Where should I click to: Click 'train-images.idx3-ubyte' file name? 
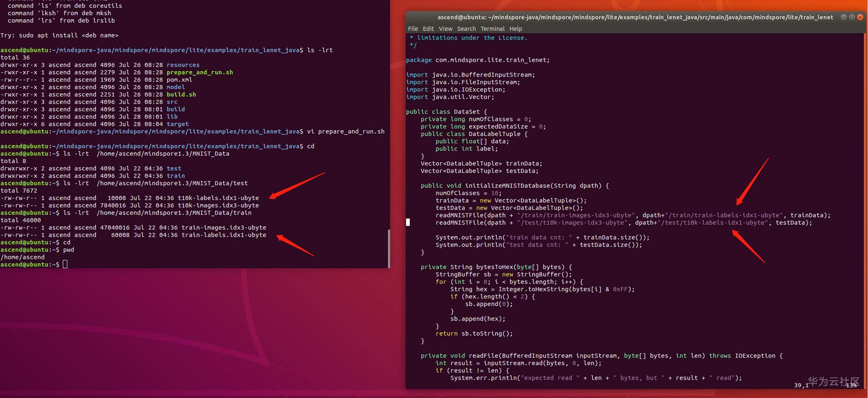pos(224,228)
